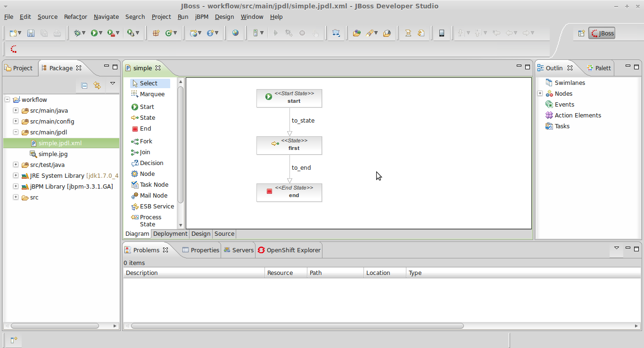The width and height of the screenshot is (644, 348).
Task: Select the End tool in the palette
Action: 144,128
